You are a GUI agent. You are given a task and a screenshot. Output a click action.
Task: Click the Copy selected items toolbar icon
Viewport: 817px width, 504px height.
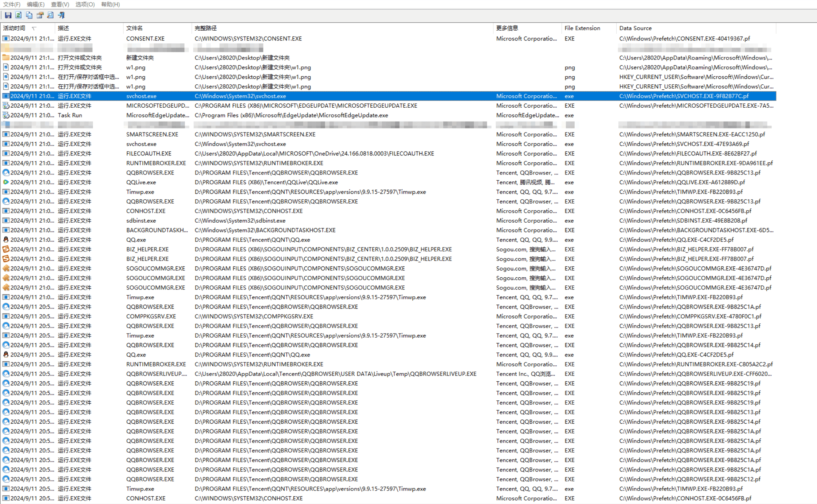(x=29, y=15)
